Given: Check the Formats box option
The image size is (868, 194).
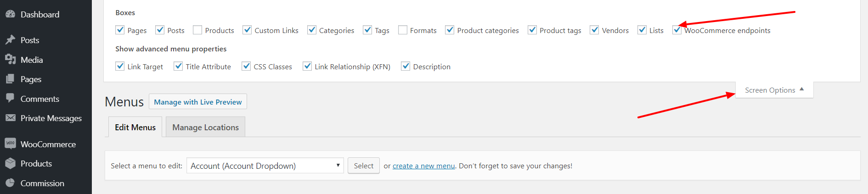Looking at the screenshot, I should tap(403, 30).
